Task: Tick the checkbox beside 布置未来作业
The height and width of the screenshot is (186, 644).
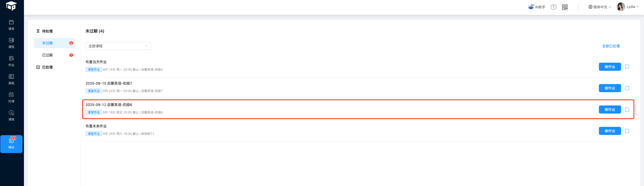Action: pos(627,131)
